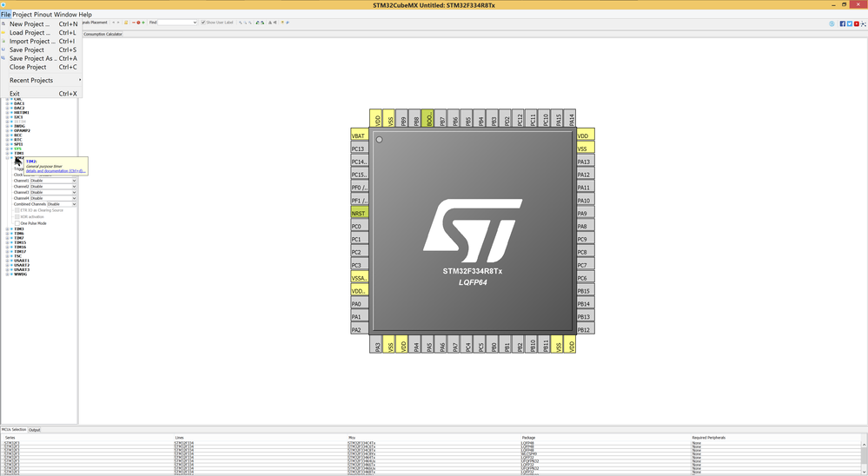Open the Help menu

pyautogui.click(x=85, y=15)
